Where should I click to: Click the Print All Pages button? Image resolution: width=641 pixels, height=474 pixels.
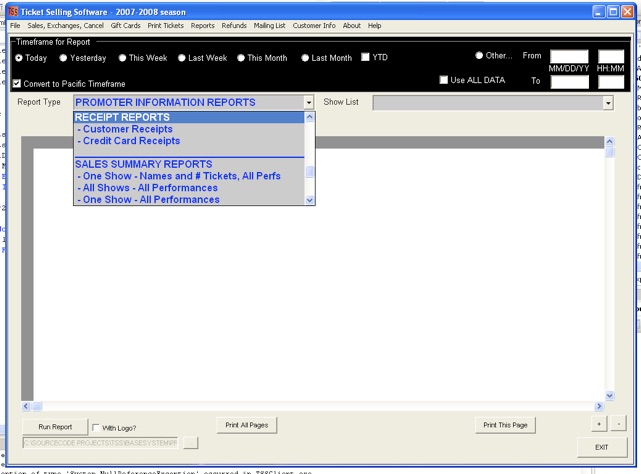tap(247, 425)
